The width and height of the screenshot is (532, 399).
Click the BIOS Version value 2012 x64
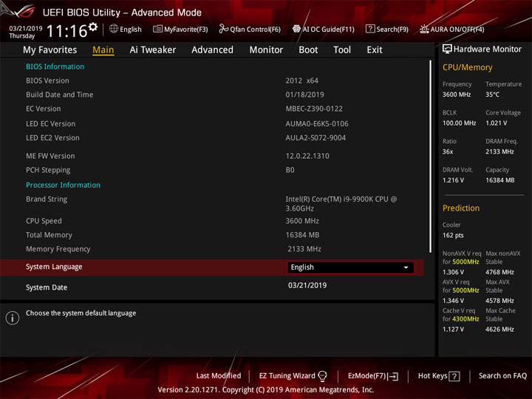(x=302, y=81)
